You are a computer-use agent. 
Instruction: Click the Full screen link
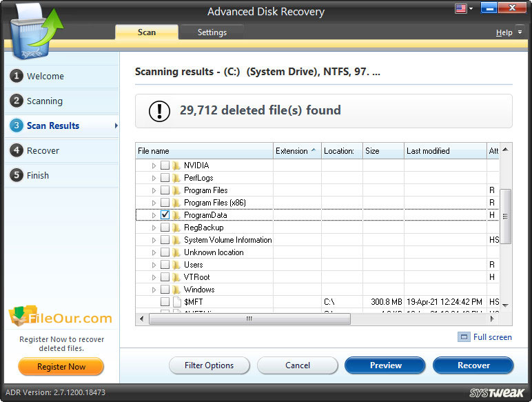pyautogui.click(x=492, y=337)
